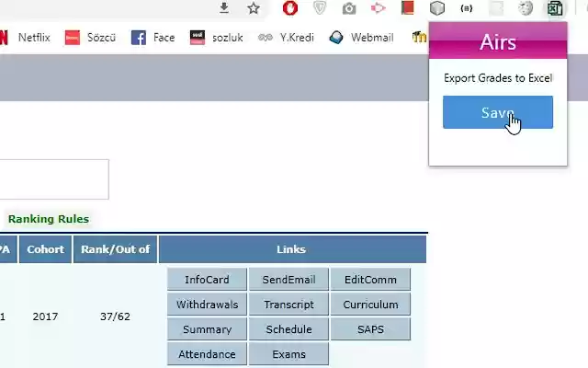The width and height of the screenshot is (588, 368).
Task: Open the Exams button
Action: tap(288, 353)
